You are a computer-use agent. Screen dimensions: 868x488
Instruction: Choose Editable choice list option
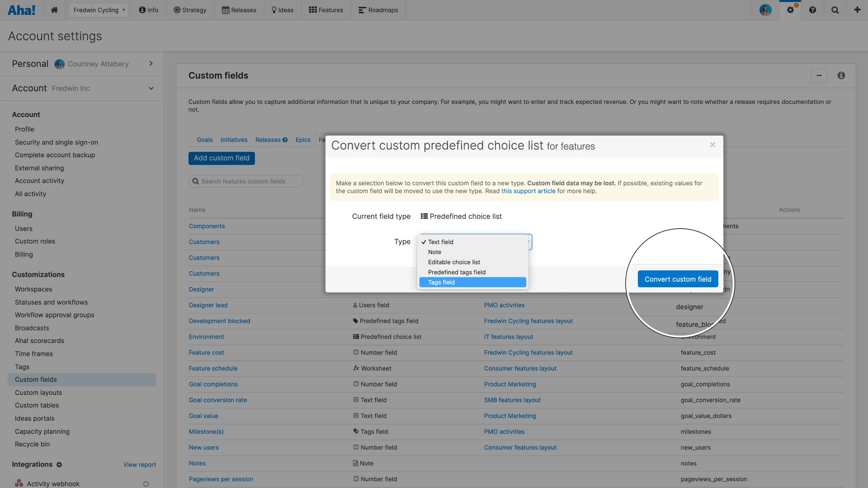click(x=454, y=262)
